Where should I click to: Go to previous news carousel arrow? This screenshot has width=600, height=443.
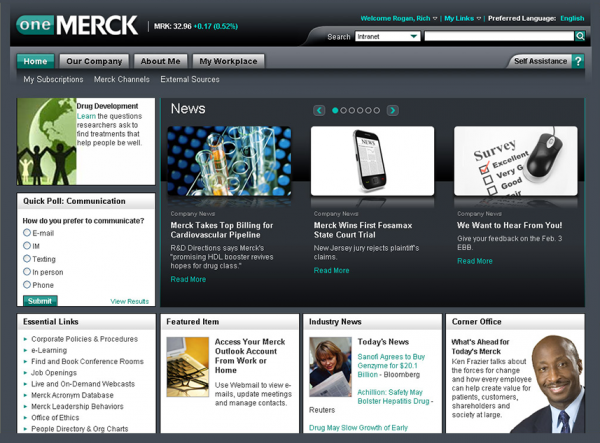[x=319, y=111]
